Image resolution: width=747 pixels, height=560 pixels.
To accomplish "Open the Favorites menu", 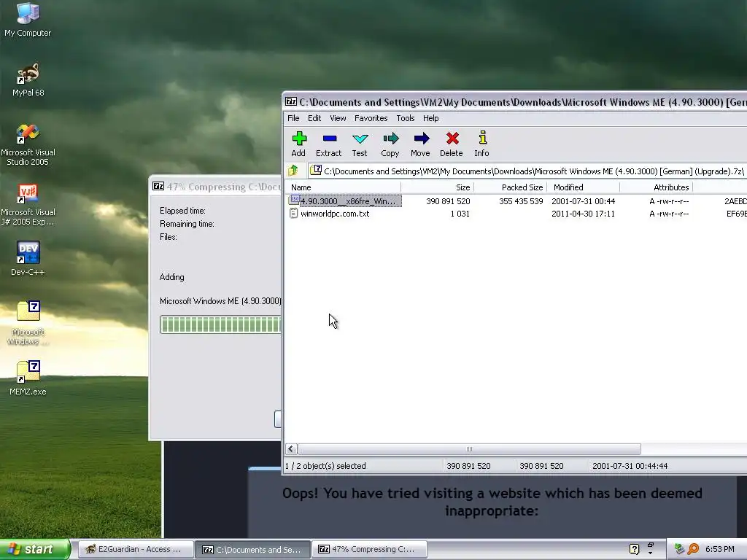I will click(371, 118).
